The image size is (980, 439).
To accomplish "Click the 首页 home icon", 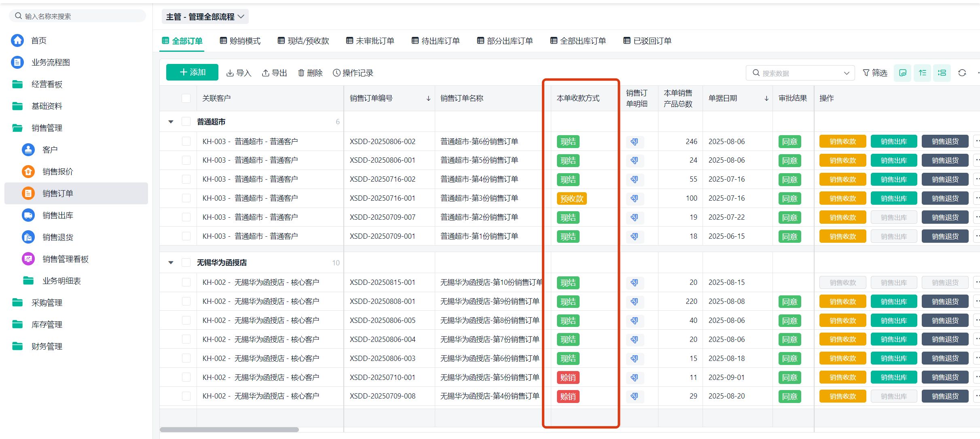I will [17, 40].
